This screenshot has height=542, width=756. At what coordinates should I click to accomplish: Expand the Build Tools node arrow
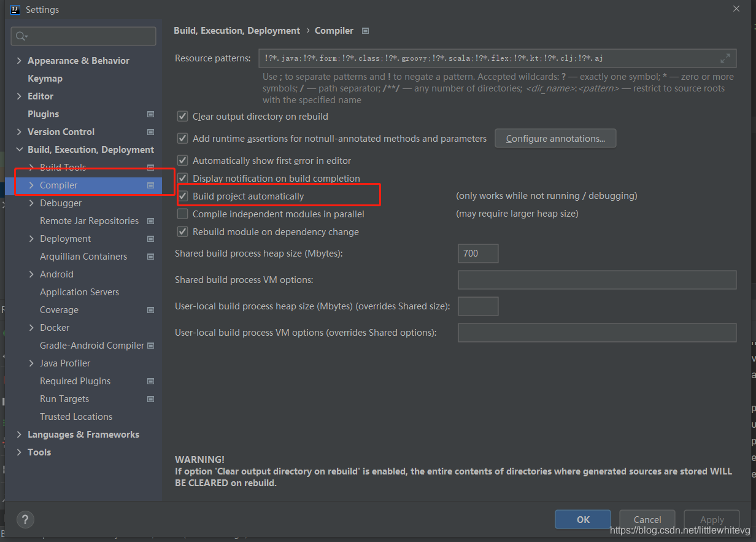point(31,168)
